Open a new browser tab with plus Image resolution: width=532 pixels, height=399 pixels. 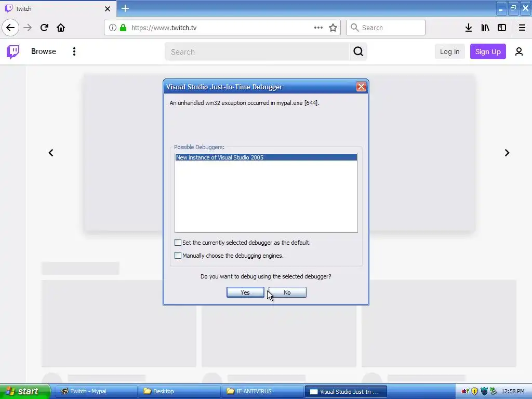click(125, 8)
